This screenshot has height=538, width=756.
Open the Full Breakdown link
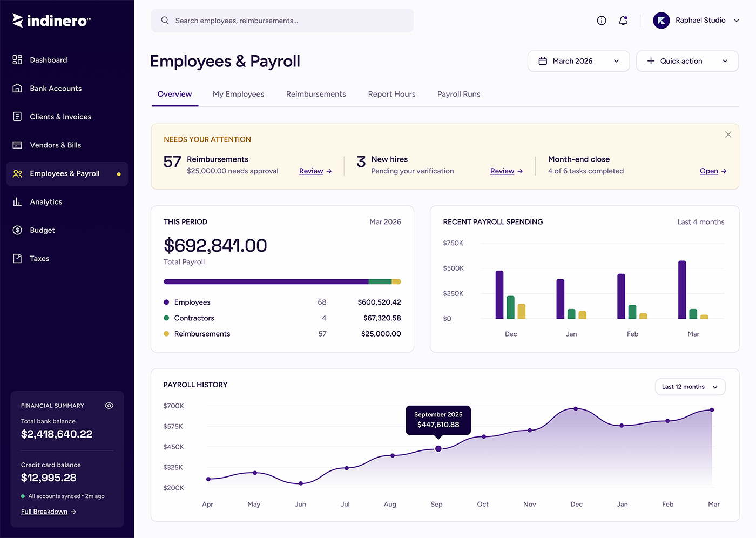[44, 512]
